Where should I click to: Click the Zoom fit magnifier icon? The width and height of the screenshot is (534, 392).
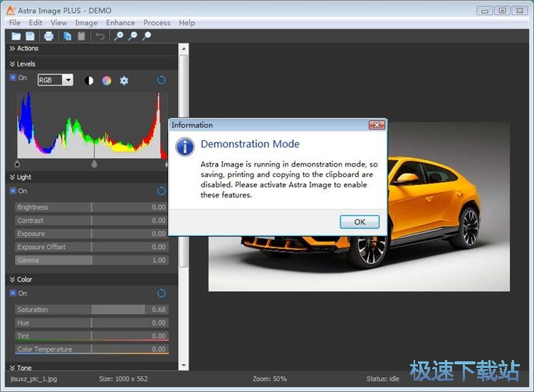147,36
